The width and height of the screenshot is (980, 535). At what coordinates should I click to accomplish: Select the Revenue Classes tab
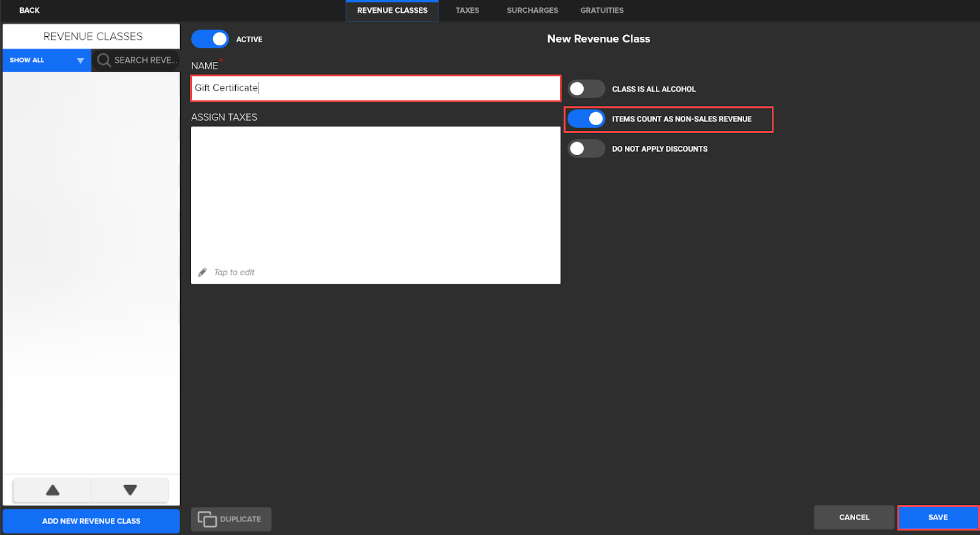point(392,10)
